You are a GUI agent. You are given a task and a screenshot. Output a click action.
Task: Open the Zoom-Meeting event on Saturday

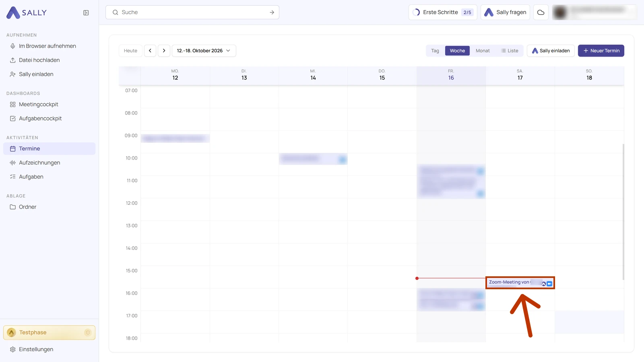pyautogui.click(x=520, y=283)
